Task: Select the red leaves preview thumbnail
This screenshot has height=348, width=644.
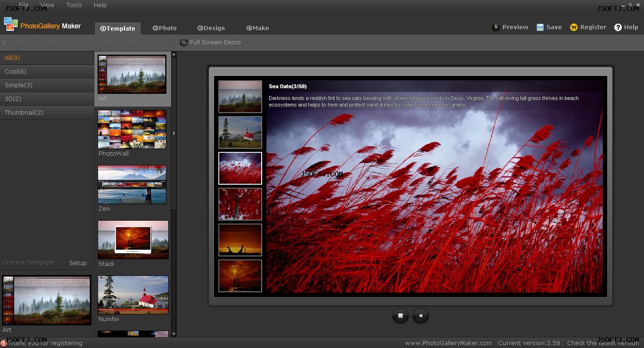Action: [x=240, y=204]
